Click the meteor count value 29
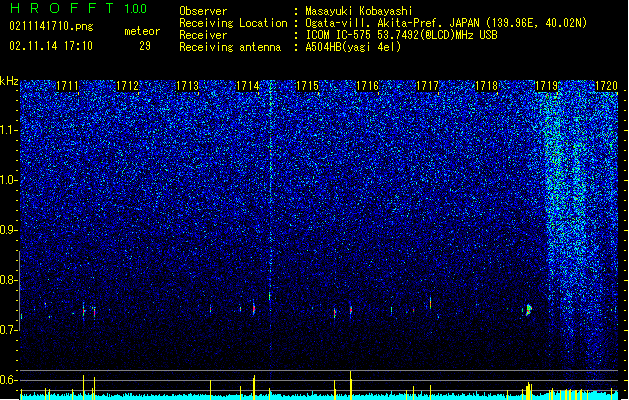629x400 pixels. point(145,46)
